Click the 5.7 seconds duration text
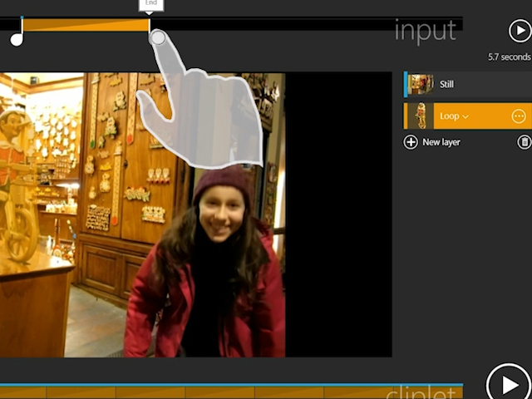532x399 pixels. tap(509, 57)
